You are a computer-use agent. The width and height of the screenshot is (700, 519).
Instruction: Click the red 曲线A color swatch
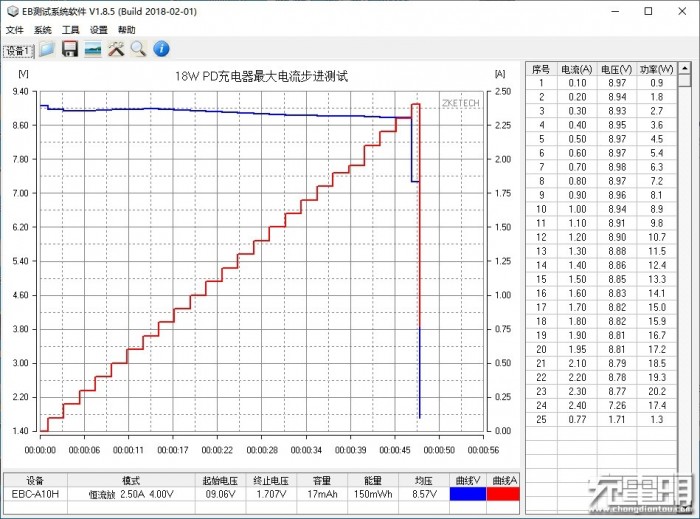pos(505,494)
